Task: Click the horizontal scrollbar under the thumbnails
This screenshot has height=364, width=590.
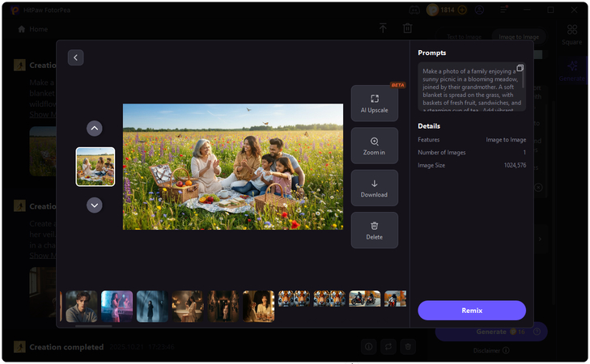Action: [94, 326]
